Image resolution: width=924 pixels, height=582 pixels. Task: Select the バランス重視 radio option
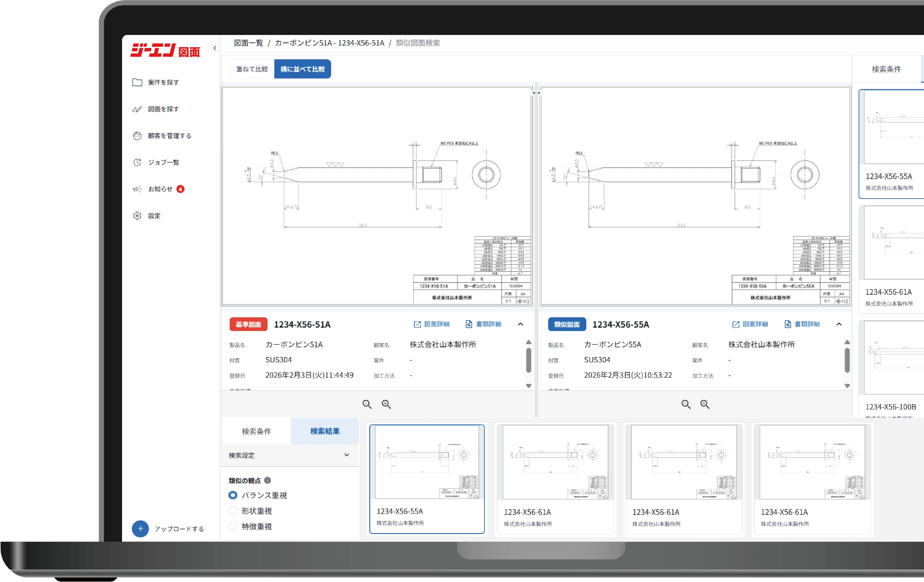tap(233, 495)
